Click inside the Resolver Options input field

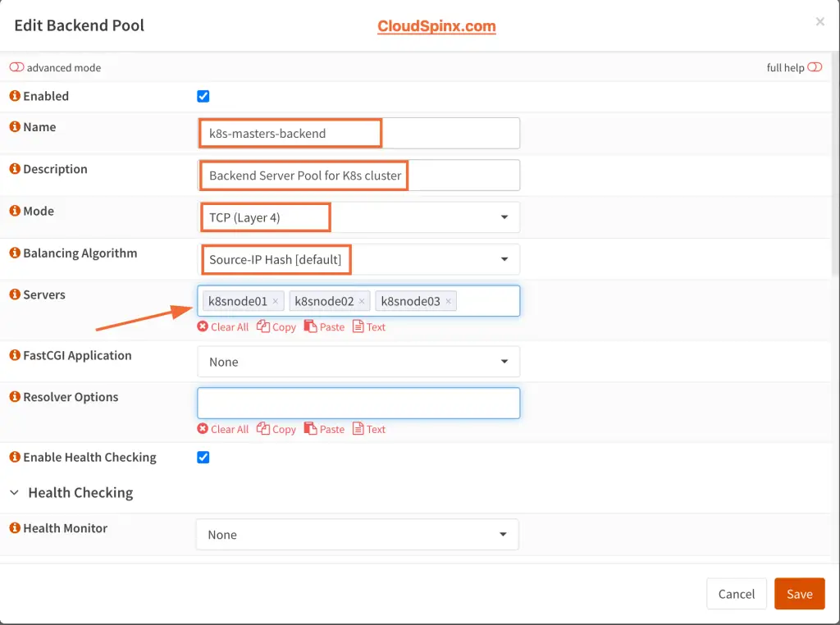point(358,403)
